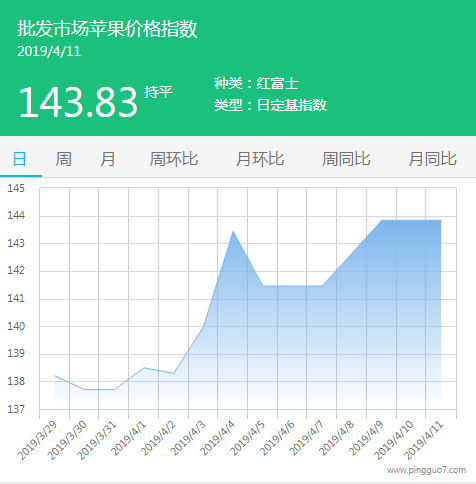Click the y-axis label 144
This screenshot has width=476, height=484.
pos(16,216)
